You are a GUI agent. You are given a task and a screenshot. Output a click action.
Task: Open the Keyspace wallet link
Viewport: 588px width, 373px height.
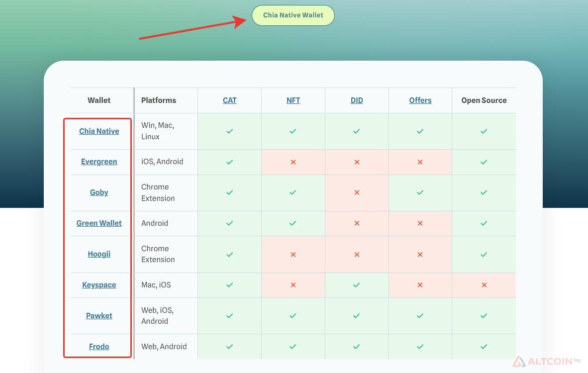99,285
